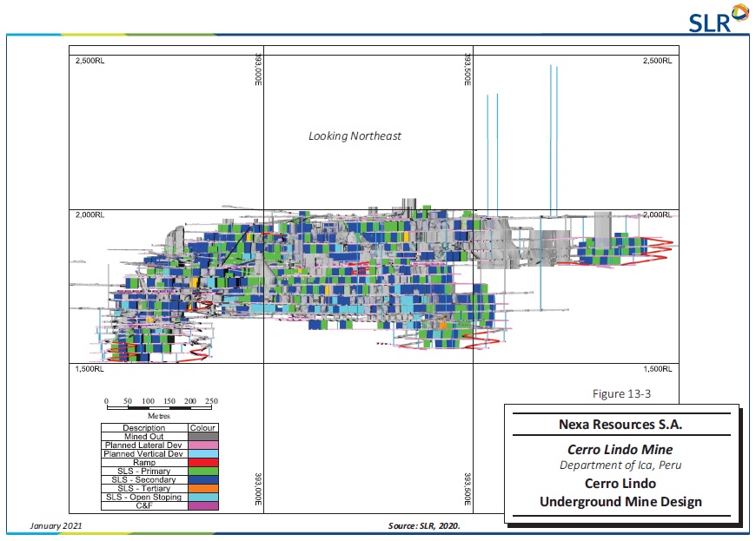Choose the orange SLS - Tertiary swatch
Screen dimensions: 756x541
(202, 489)
